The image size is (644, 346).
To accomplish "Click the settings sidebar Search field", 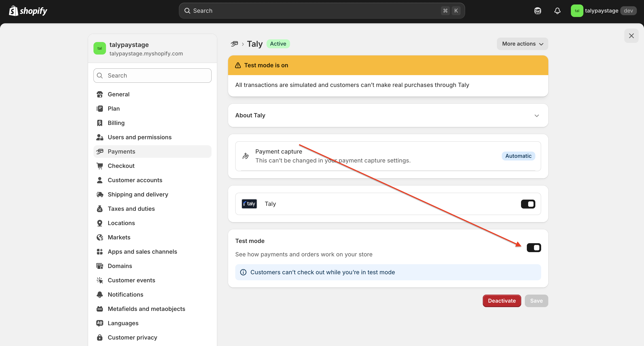I will [153, 76].
